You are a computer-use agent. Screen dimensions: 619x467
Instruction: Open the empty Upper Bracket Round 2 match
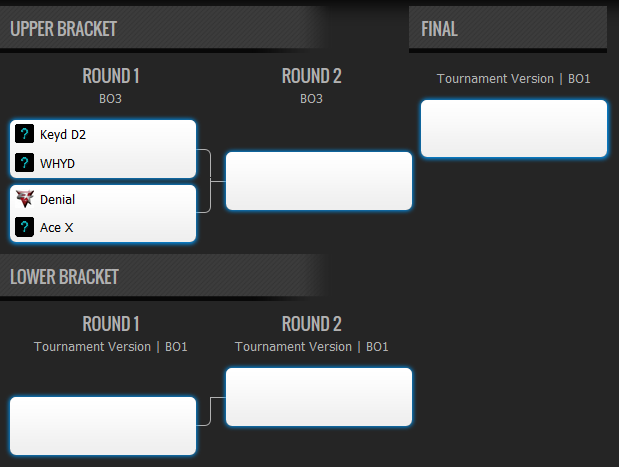point(319,181)
